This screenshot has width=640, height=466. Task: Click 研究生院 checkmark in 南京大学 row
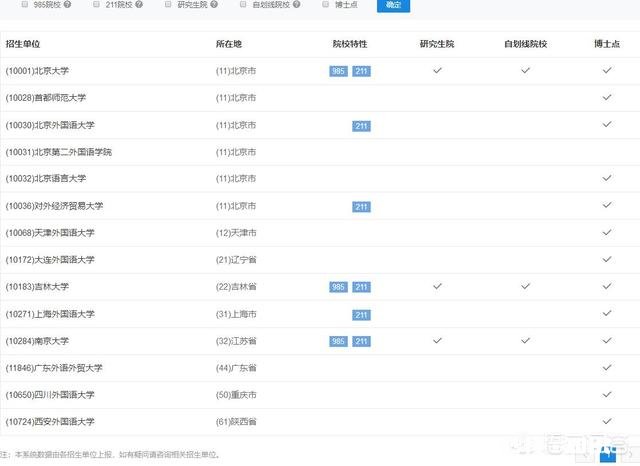coord(437,341)
